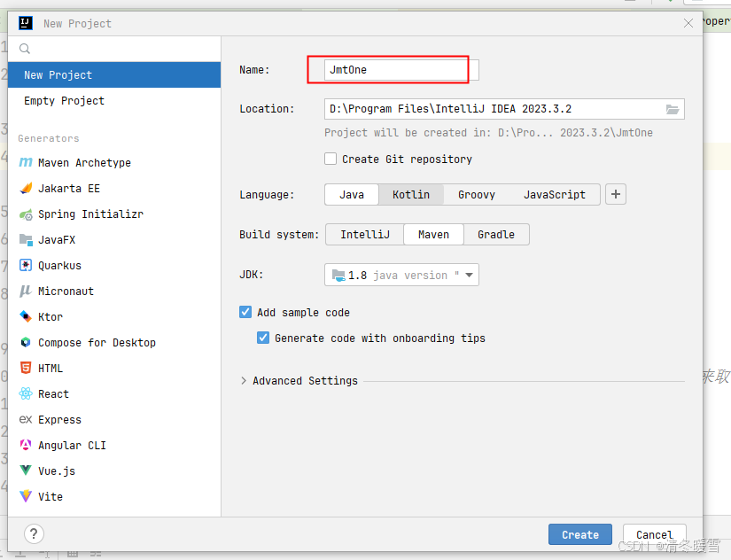Choose Gradle build system
Viewport: 731px width, 560px height.
point(496,235)
